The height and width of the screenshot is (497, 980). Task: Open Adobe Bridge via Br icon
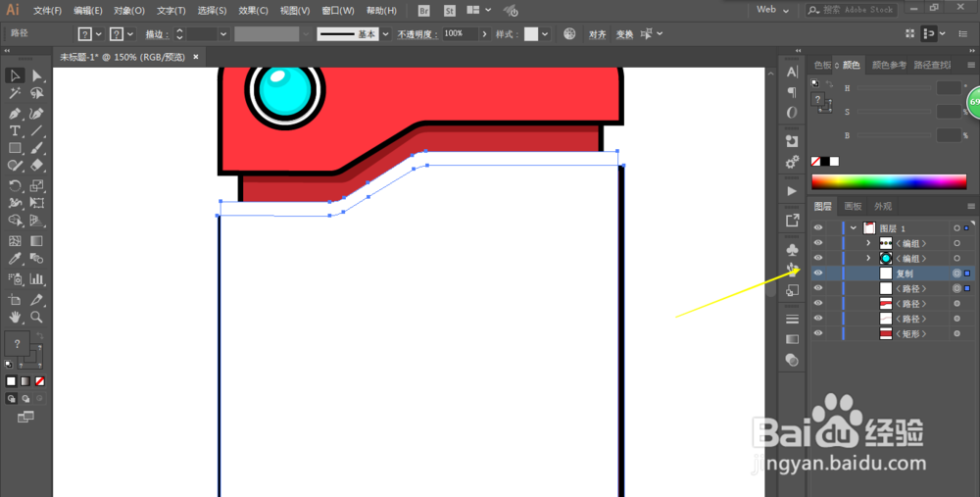[423, 11]
